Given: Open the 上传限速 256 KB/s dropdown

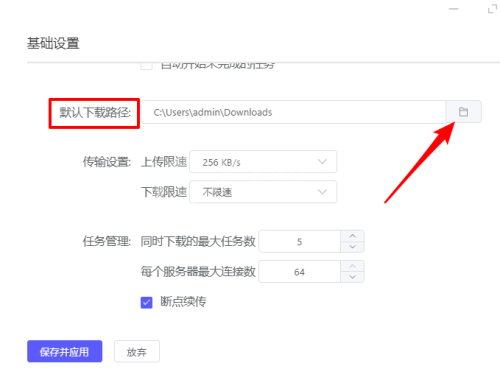Looking at the screenshot, I should tap(263, 162).
